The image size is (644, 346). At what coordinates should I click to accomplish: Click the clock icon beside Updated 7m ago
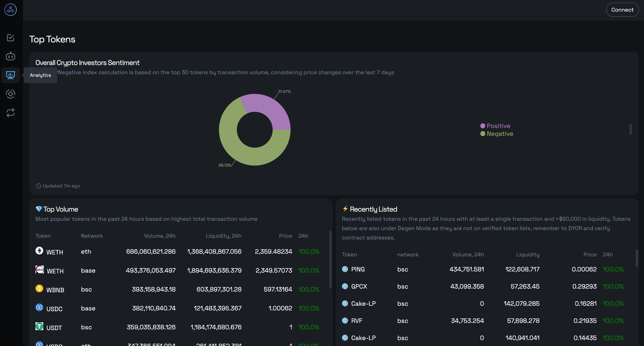point(38,186)
